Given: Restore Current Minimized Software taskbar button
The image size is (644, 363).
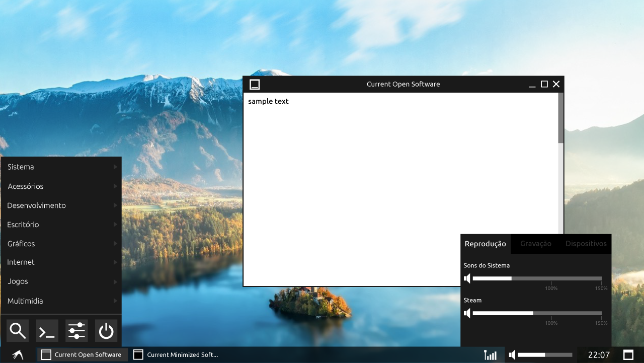Looking at the screenshot, I should click(176, 355).
